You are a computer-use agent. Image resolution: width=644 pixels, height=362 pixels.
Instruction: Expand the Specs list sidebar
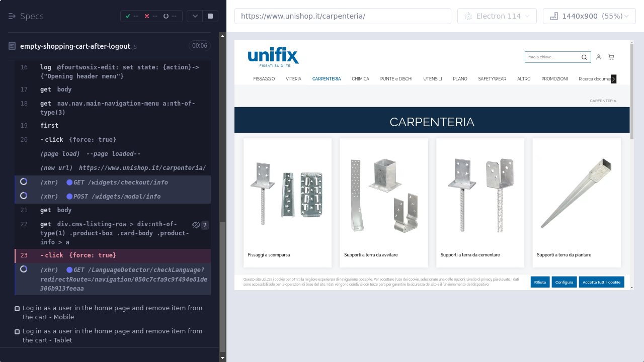point(13,16)
